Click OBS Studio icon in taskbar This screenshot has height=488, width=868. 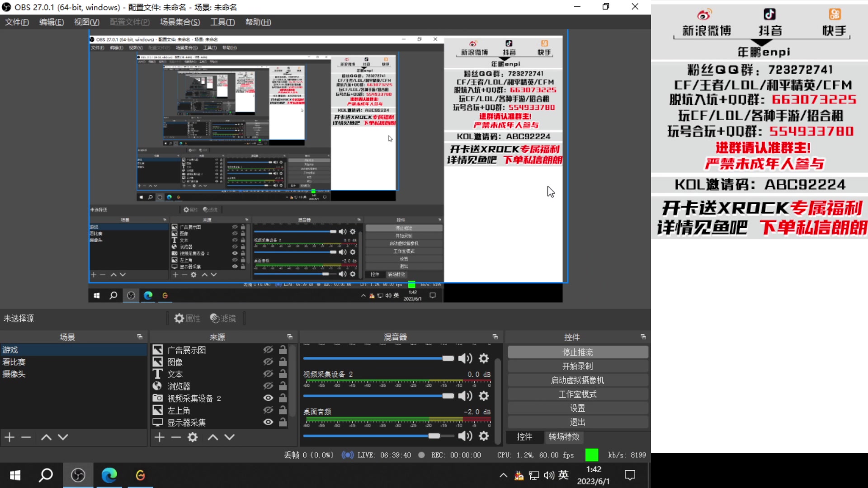coord(78,475)
